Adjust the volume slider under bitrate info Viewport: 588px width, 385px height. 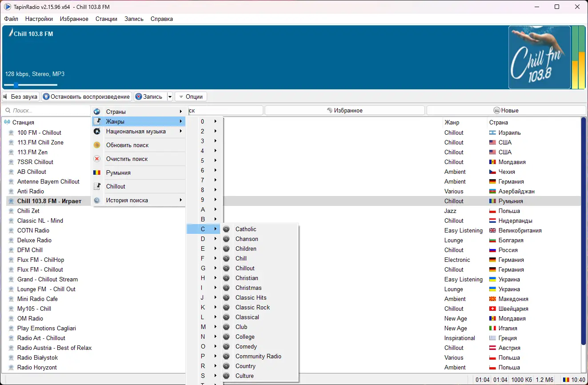coord(31,84)
